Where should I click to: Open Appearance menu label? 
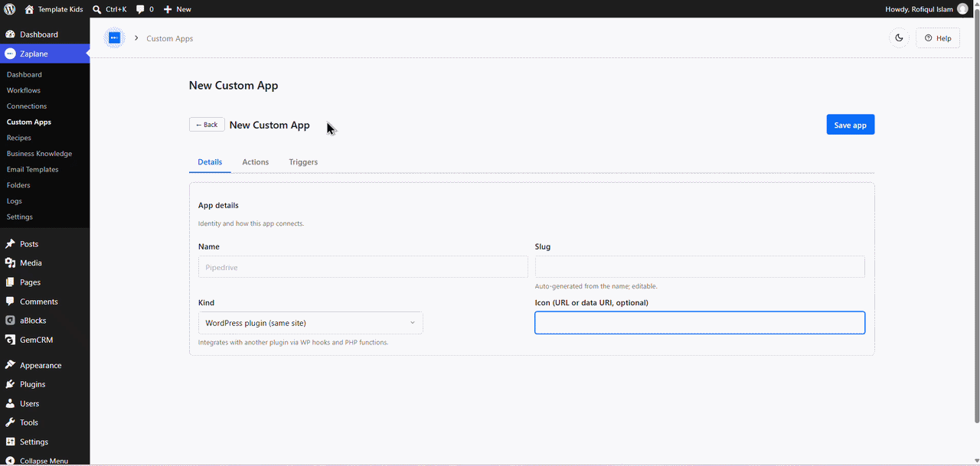[x=41, y=365]
